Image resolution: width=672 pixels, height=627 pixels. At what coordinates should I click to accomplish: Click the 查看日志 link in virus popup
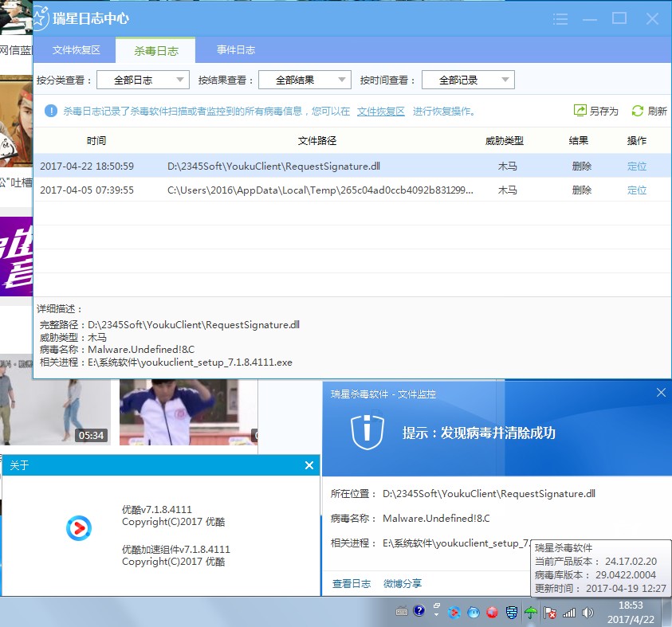(x=352, y=583)
